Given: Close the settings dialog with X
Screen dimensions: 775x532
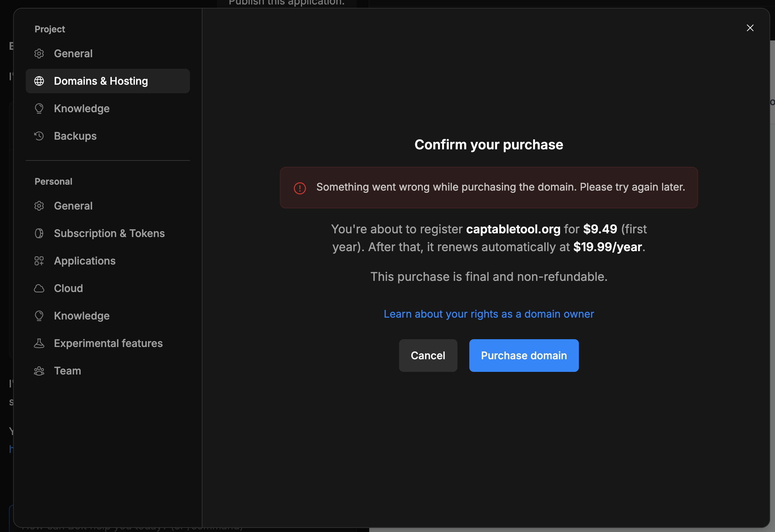Looking at the screenshot, I should [750, 28].
